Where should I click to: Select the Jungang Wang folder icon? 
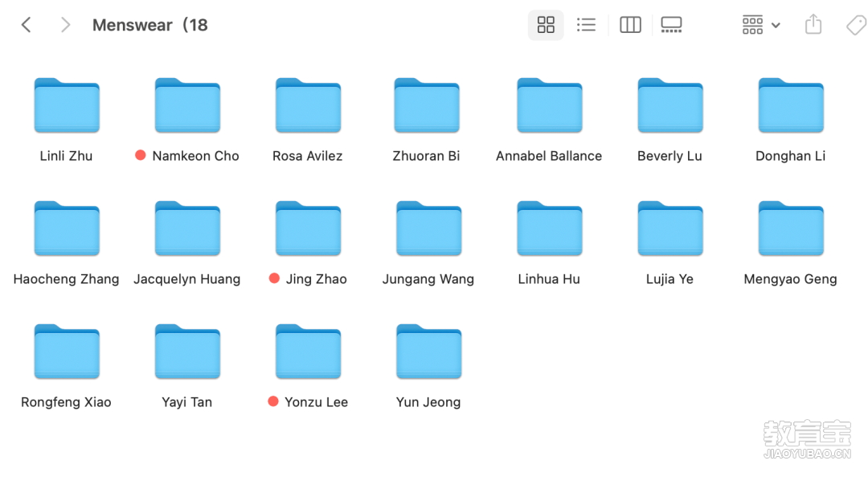point(429,228)
